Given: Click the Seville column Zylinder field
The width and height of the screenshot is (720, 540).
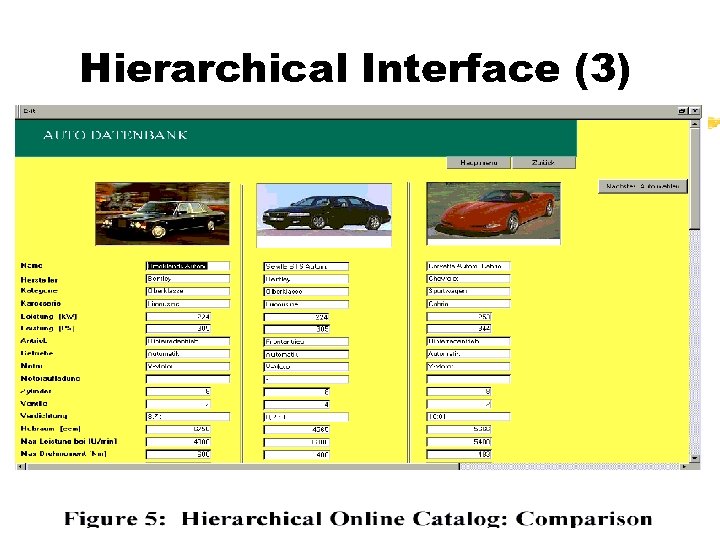Looking at the screenshot, I should (296, 392).
